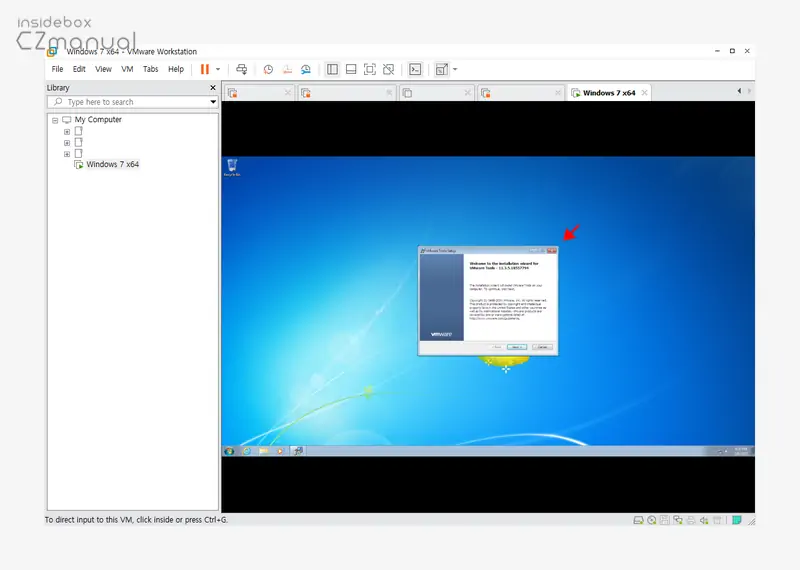The width and height of the screenshot is (800, 570).
Task: Close the Library panel
Action: (x=213, y=88)
